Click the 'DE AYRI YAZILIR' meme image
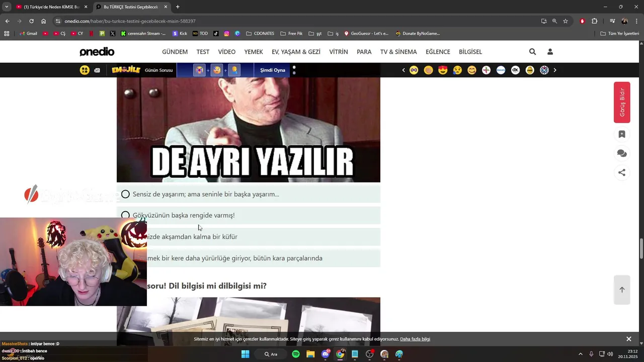 click(x=249, y=130)
